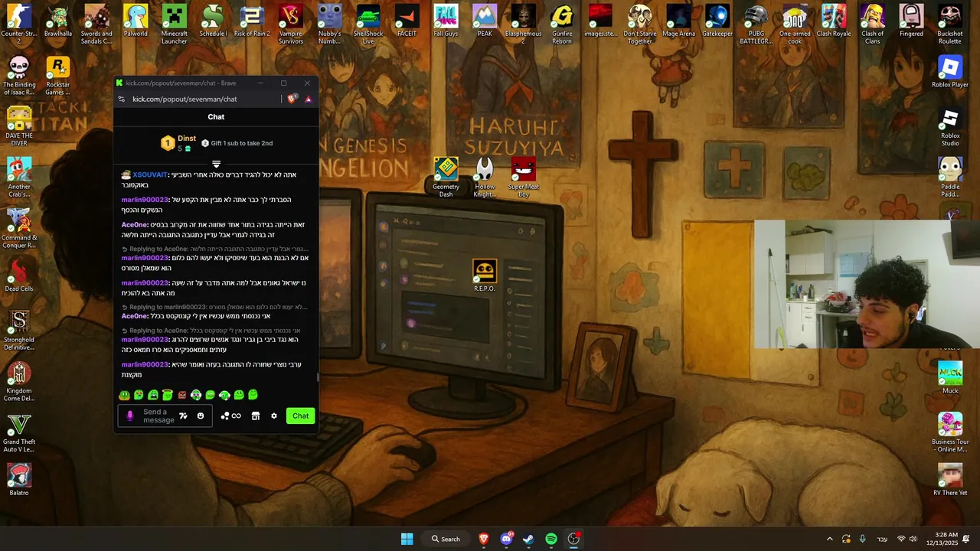Click username XSOUVAIT in chat
This screenshot has height=551, width=980.
pyautogui.click(x=149, y=174)
